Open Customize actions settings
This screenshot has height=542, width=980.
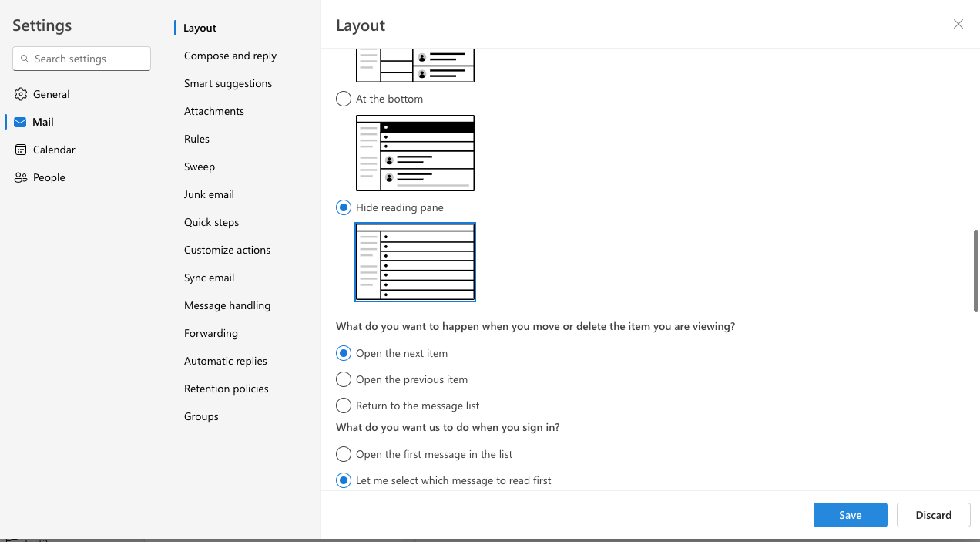227,250
